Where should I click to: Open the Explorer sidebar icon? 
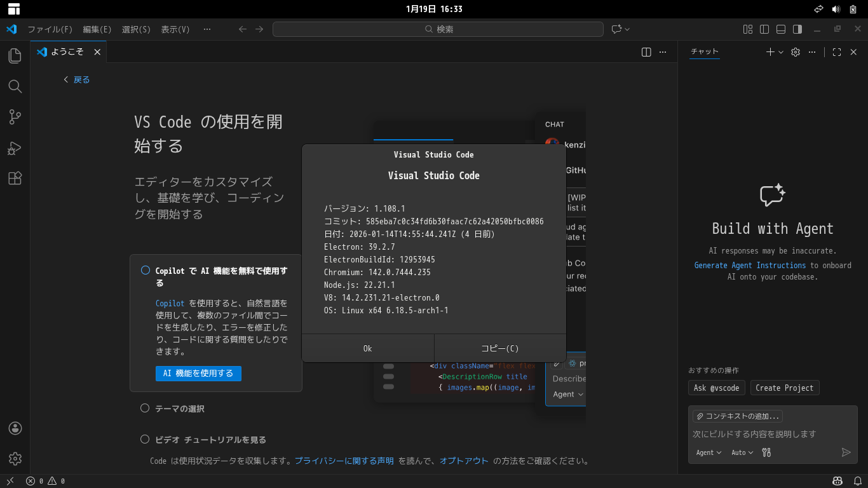[15, 56]
